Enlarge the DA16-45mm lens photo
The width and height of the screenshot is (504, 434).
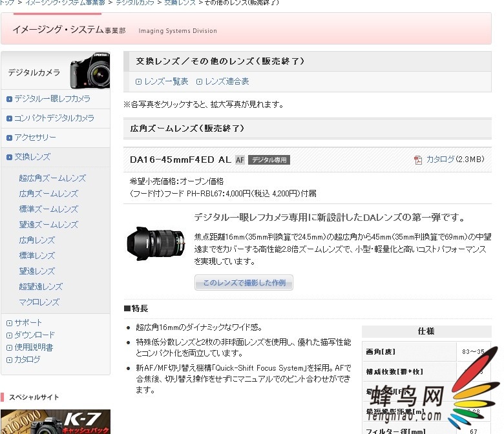coord(156,243)
